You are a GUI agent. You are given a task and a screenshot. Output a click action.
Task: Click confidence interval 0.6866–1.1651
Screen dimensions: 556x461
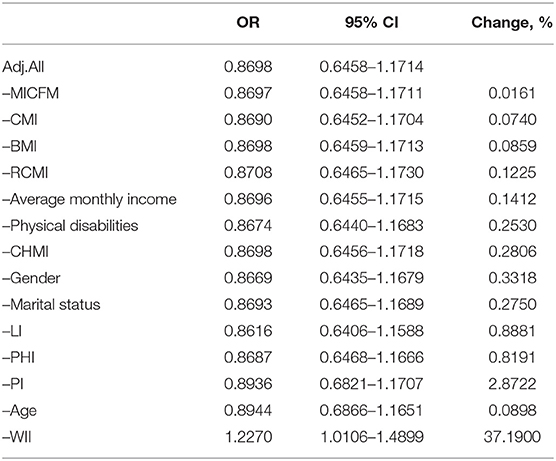(372, 411)
